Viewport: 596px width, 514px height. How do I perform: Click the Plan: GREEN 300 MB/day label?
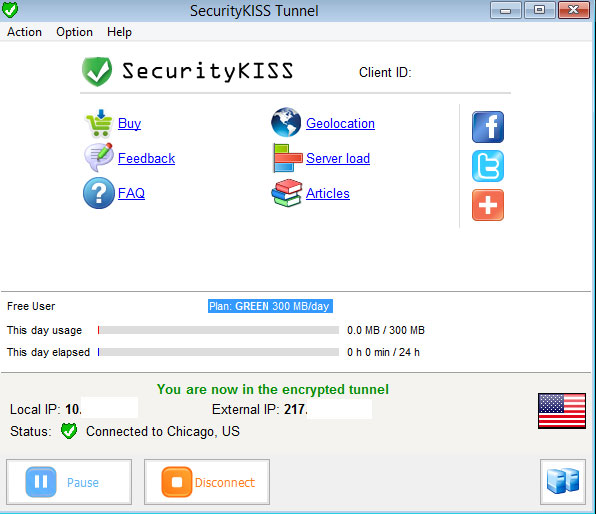pyautogui.click(x=270, y=306)
